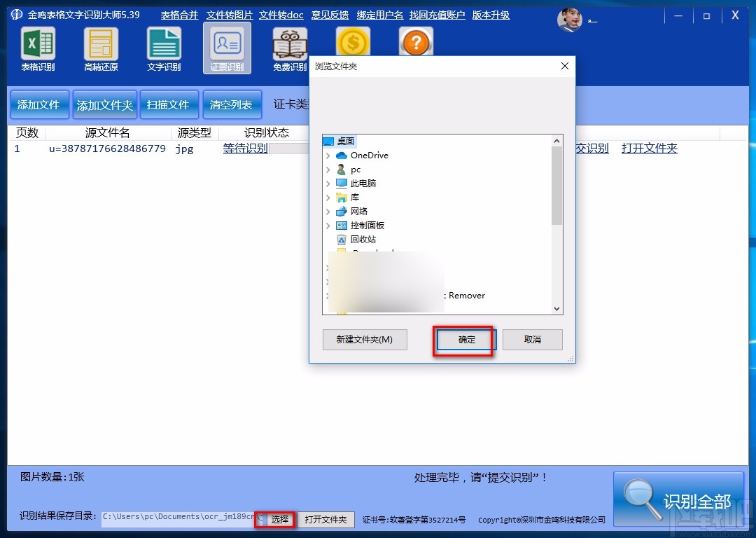Click the user avatar in title bar
This screenshot has width=756, height=538.
[570, 19]
